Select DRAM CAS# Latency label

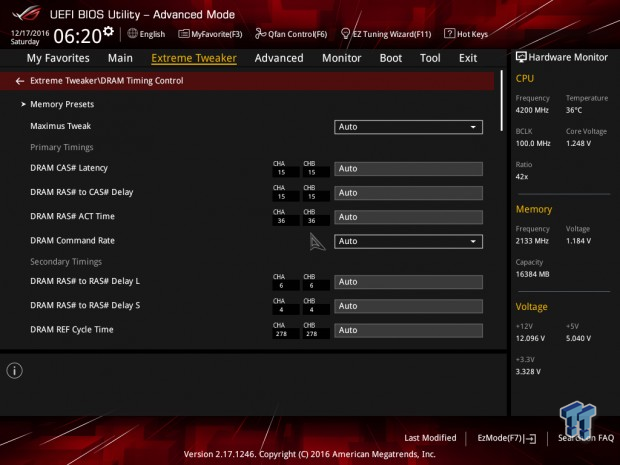pyautogui.click(x=69, y=168)
